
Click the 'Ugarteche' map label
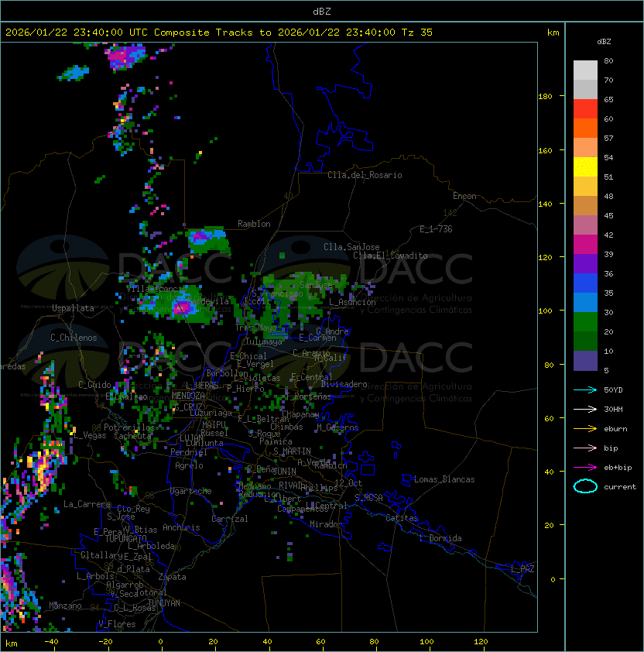[191, 491]
